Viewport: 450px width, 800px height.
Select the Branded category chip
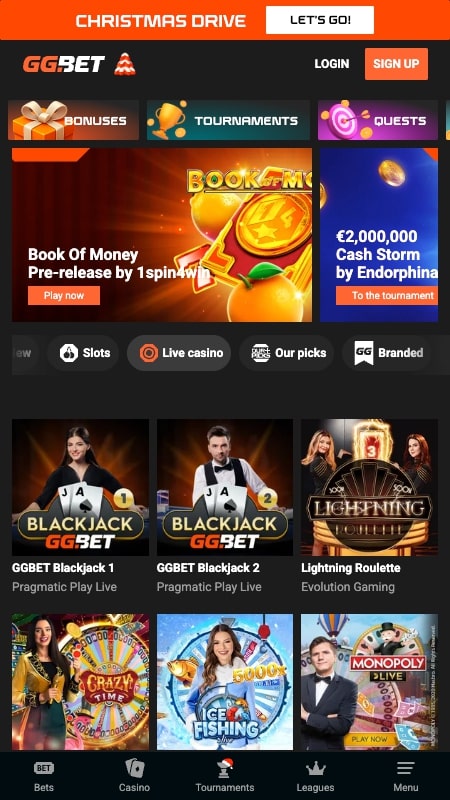[389, 353]
